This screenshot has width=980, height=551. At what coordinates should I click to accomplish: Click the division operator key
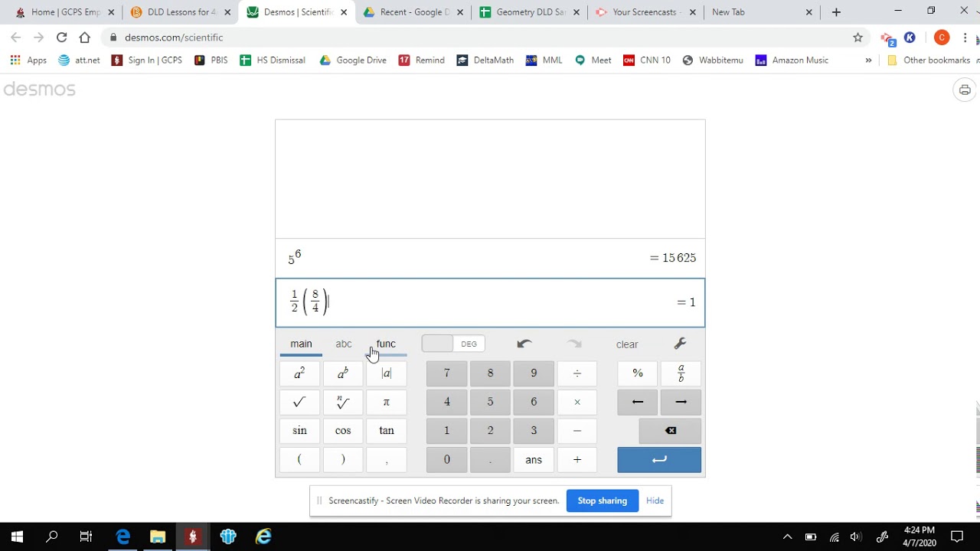577,373
